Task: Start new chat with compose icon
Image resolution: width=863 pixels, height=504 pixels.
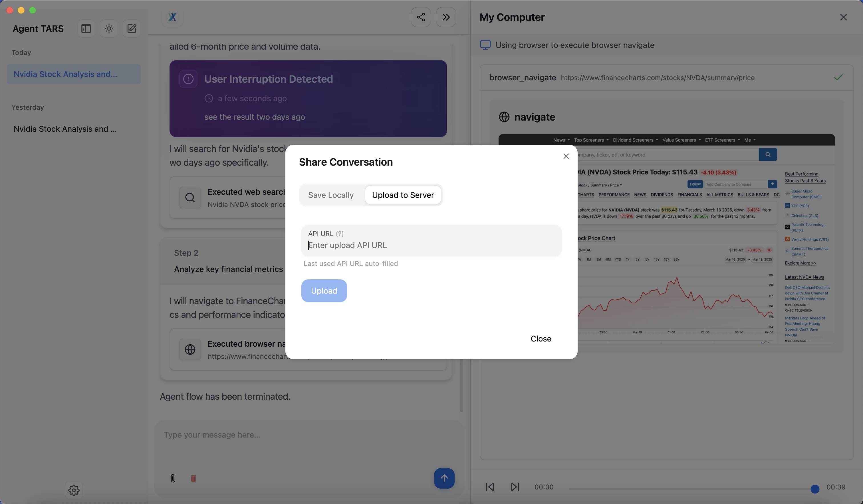Action: [132, 29]
